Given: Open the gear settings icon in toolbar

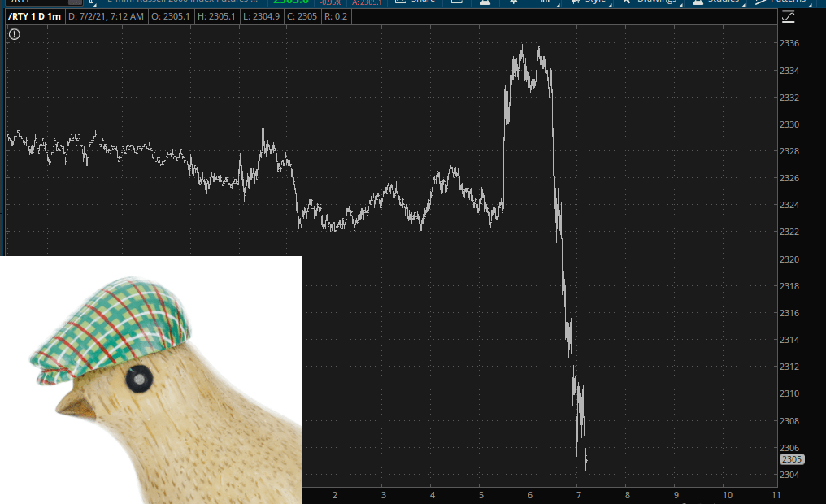Looking at the screenshot, I should [x=514, y=2].
